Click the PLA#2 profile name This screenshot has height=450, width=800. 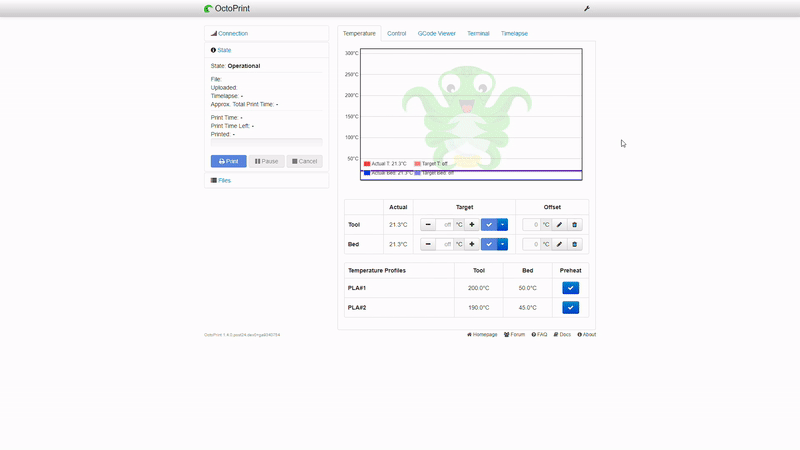tap(357, 308)
